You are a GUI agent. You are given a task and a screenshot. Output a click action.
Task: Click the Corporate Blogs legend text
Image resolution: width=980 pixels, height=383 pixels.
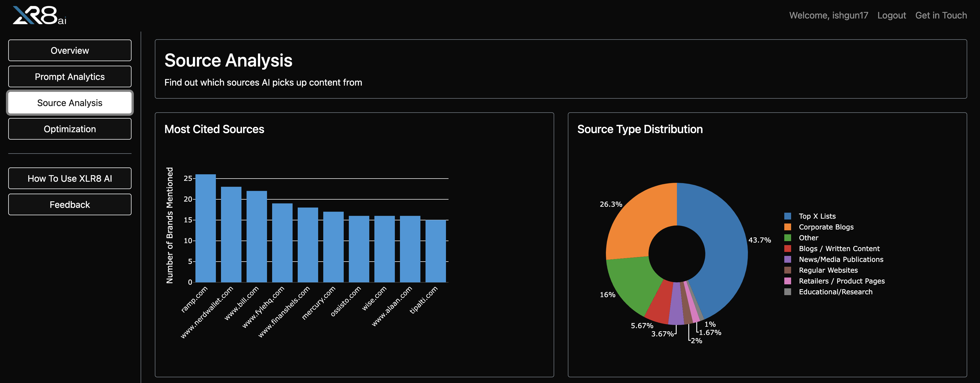tap(826, 227)
